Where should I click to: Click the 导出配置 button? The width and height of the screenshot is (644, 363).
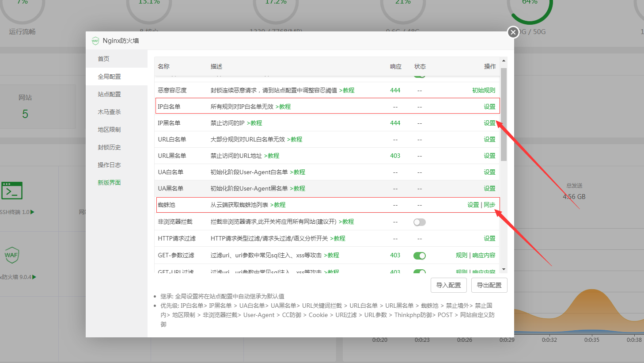click(489, 285)
